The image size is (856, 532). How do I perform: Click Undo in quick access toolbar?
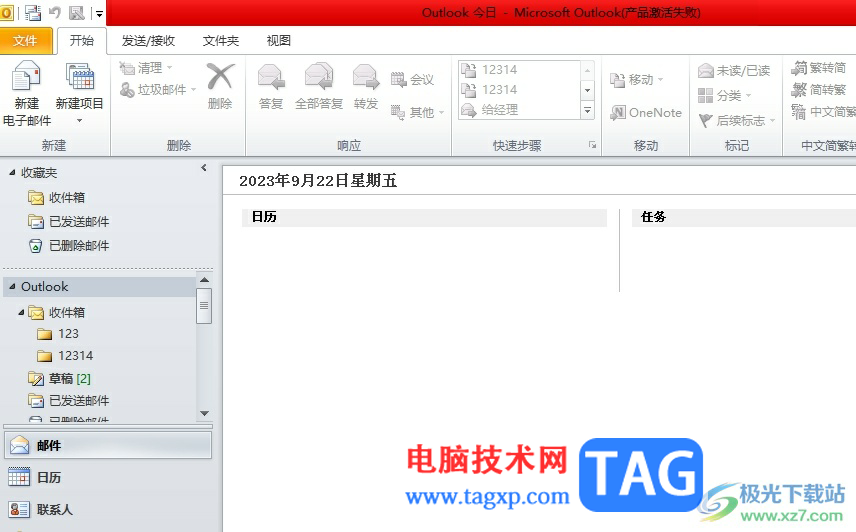tap(55, 13)
